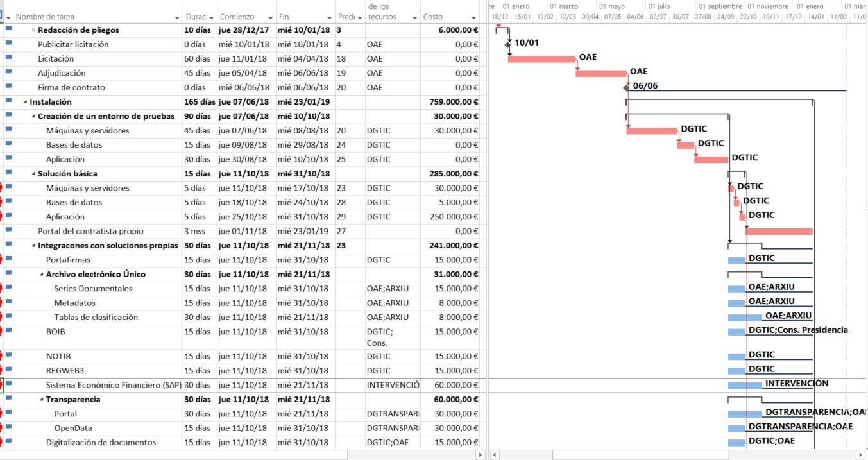
Task: Click the task mode icon for Redacción de pliegos
Action: 8,30
